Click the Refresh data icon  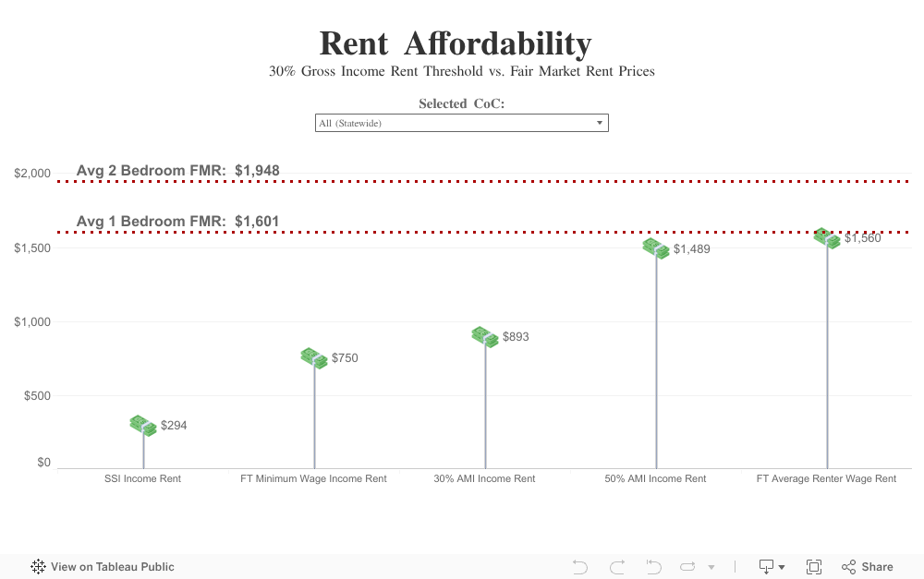point(687,567)
